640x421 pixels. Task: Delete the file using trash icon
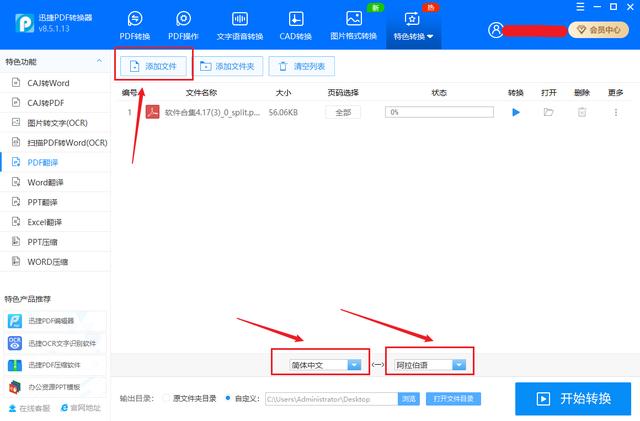click(x=581, y=113)
